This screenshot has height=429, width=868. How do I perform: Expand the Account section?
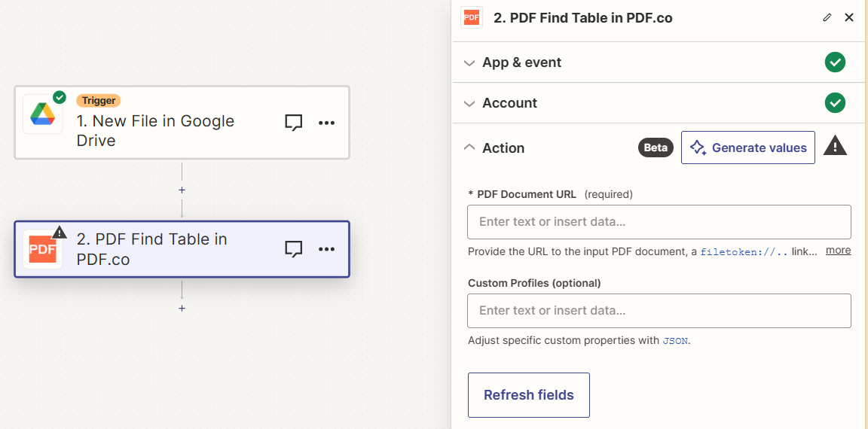pos(469,103)
